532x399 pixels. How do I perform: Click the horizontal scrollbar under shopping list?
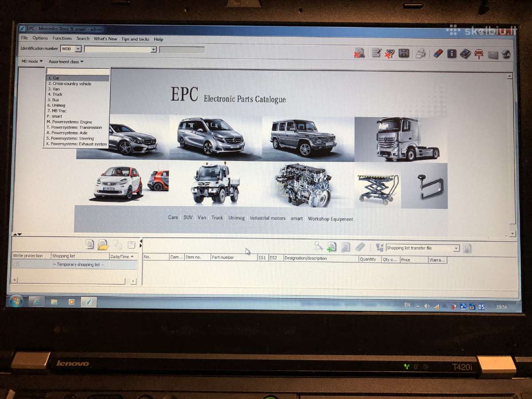[74, 281]
